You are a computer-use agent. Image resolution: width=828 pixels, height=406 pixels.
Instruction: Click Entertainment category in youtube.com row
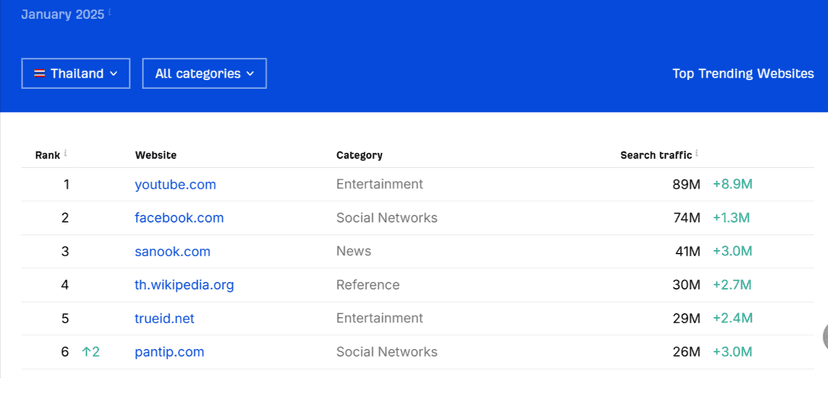(380, 185)
